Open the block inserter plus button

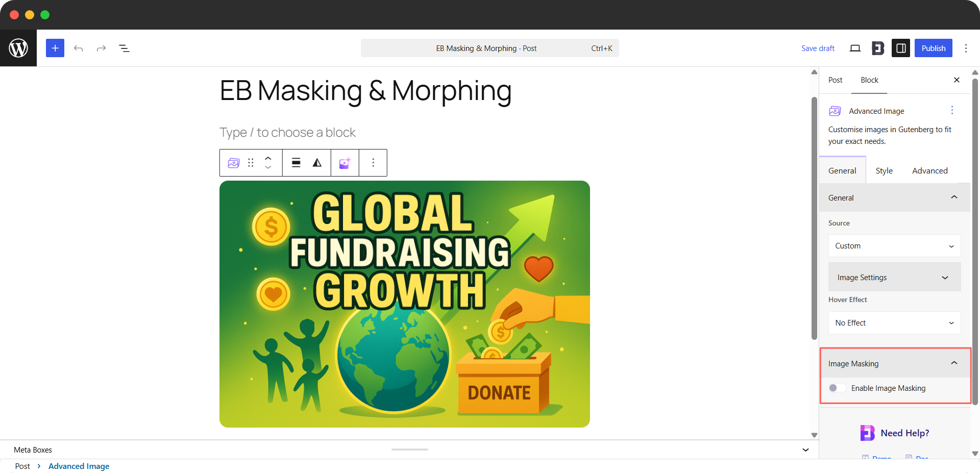point(55,48)
